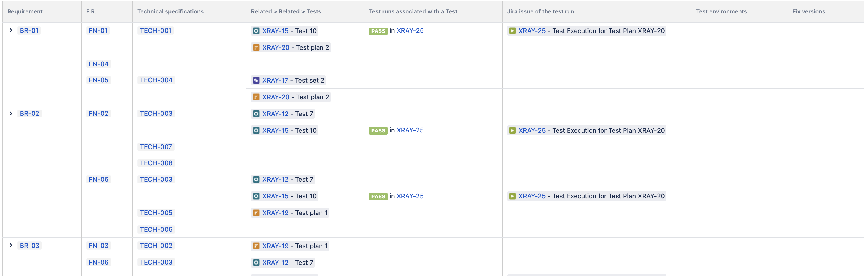Click the orange test plan icon for FN-01's XRAY-20
The height and width of the screenshot is (276, 868).
(x=256, y=48)
